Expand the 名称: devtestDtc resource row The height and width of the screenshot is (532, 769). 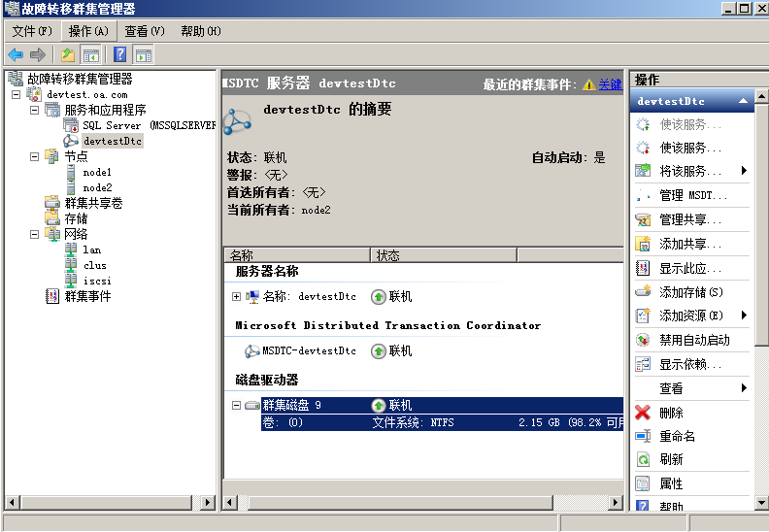click(236, 297)
